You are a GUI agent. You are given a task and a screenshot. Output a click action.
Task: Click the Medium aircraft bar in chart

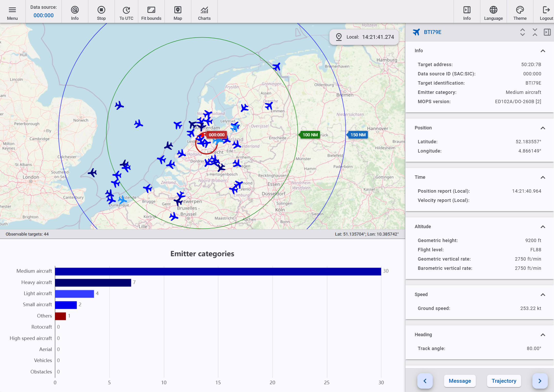pos(218,271)
